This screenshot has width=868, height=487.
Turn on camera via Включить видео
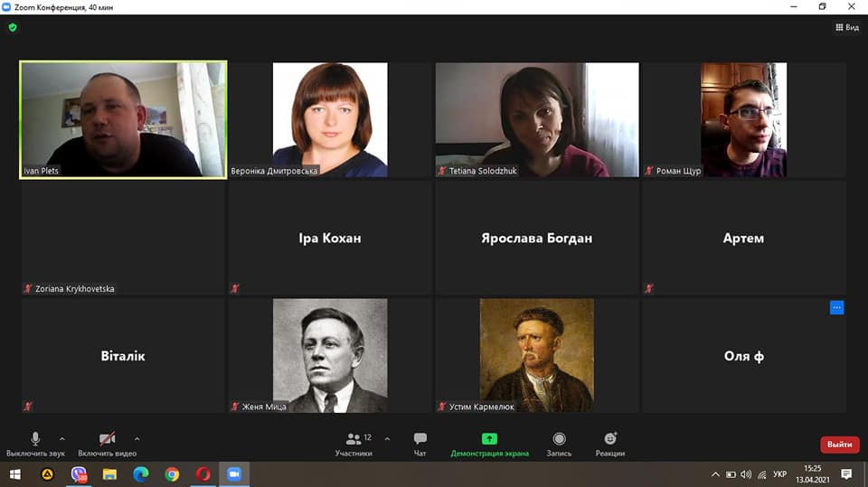point(108,445)
